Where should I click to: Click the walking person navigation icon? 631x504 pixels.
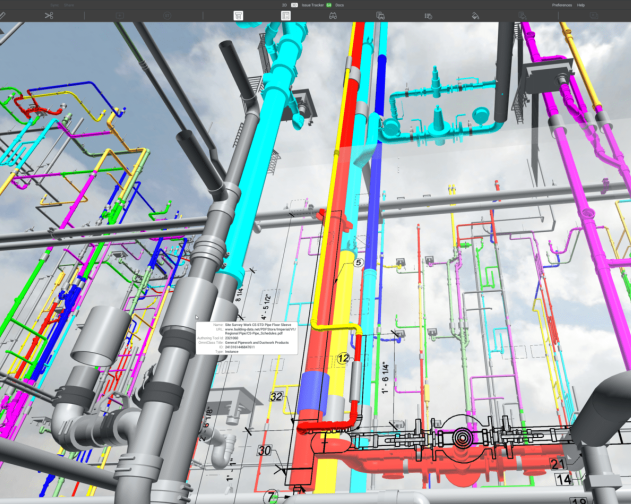click(333, 16)
